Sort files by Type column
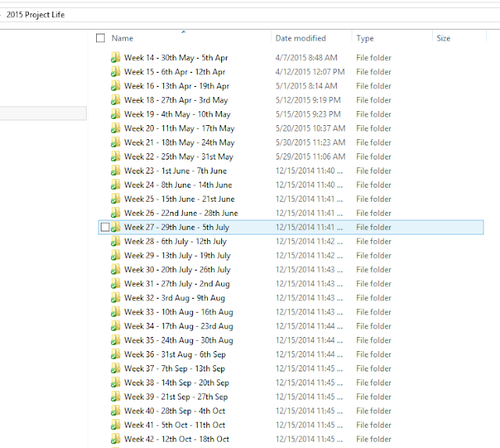 365,38
